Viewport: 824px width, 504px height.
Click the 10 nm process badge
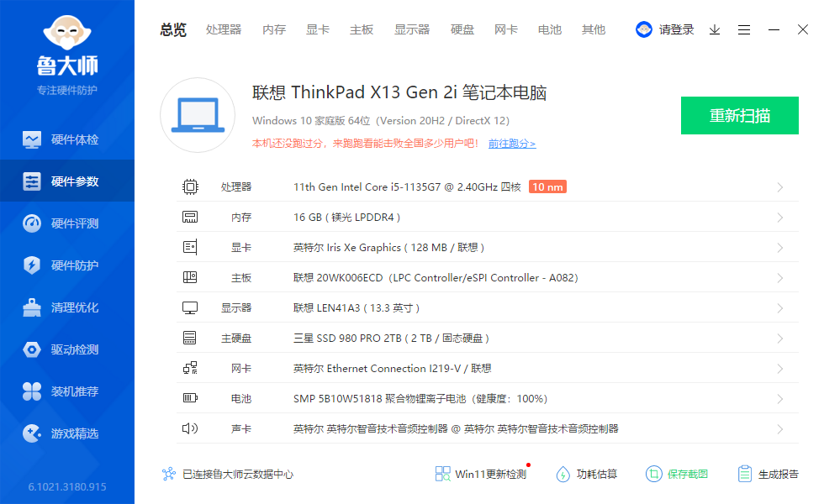547,186
